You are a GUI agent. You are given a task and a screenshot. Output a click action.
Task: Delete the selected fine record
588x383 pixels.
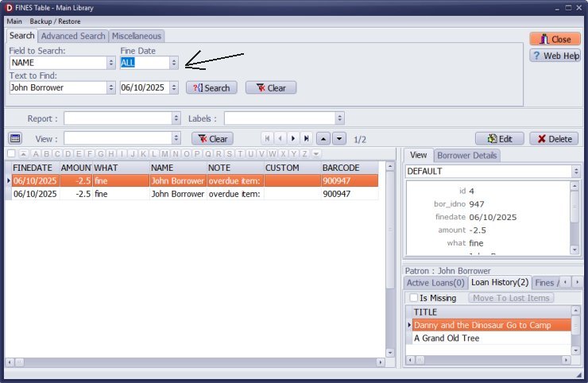coord(554,138)
